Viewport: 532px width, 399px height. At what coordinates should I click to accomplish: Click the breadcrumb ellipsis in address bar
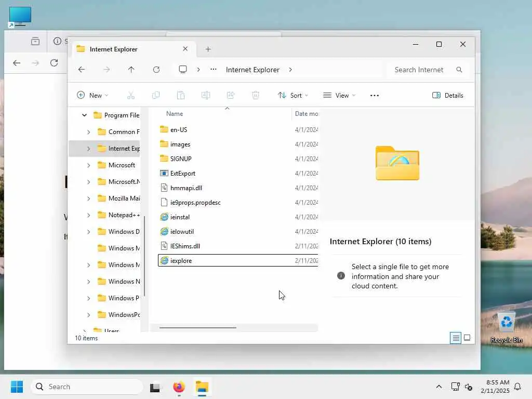pyautogui.click(x=214, y=69)
